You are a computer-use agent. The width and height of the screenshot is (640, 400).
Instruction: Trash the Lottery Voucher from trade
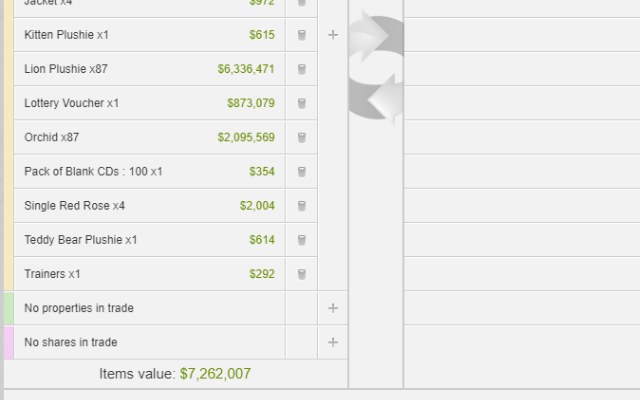click(302, 104)
